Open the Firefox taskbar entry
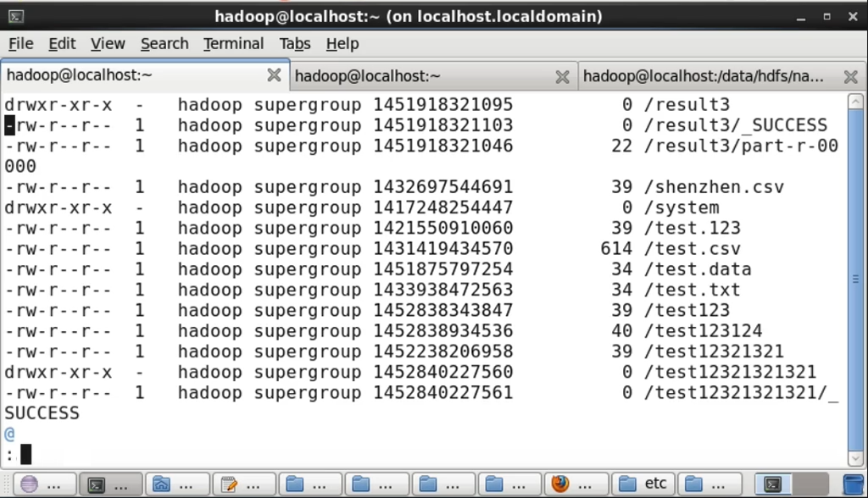This screenshot has width=868, height=498. coord(576,484)
